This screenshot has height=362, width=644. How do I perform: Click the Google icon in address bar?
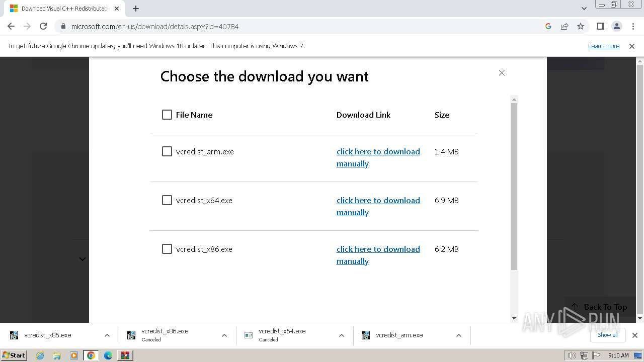pyautogui.click(x=548, y=26)
